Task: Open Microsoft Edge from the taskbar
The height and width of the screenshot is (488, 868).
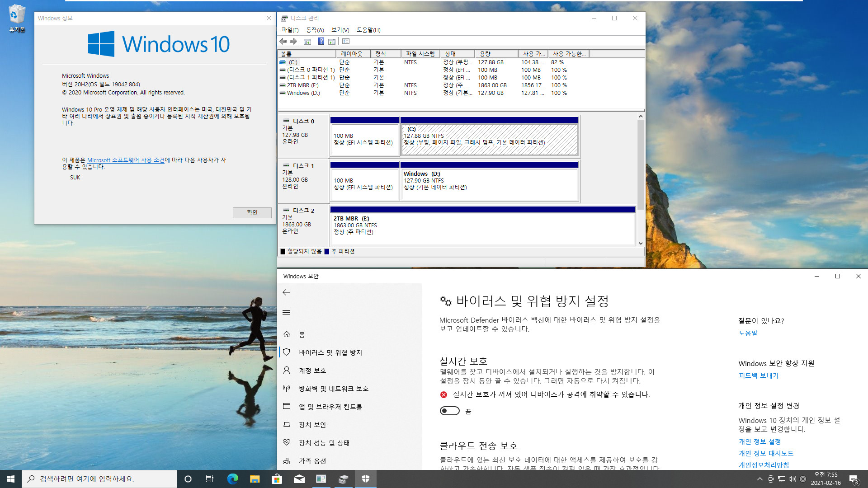Action: pos(232,479)
